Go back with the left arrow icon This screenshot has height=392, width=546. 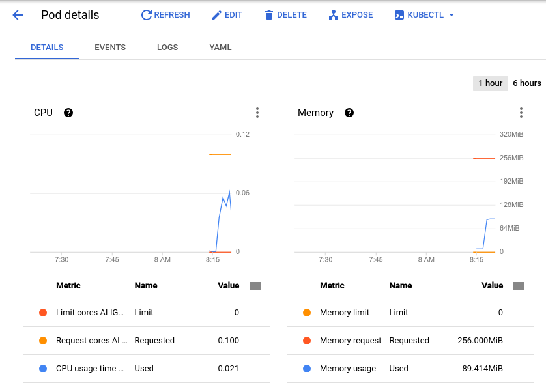click(x=18, y=15)
